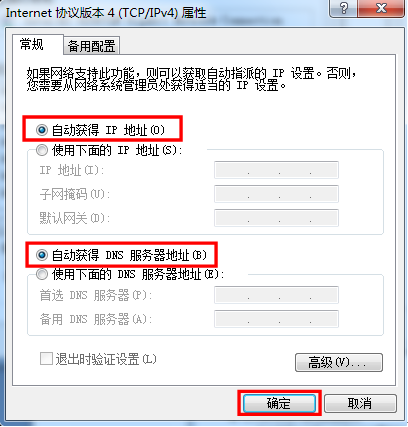Tick the 退出时验证设置 checkbox

coord(46,359)
